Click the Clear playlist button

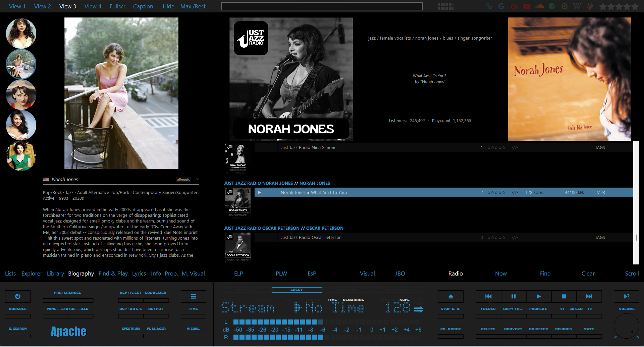click(588, 274)
